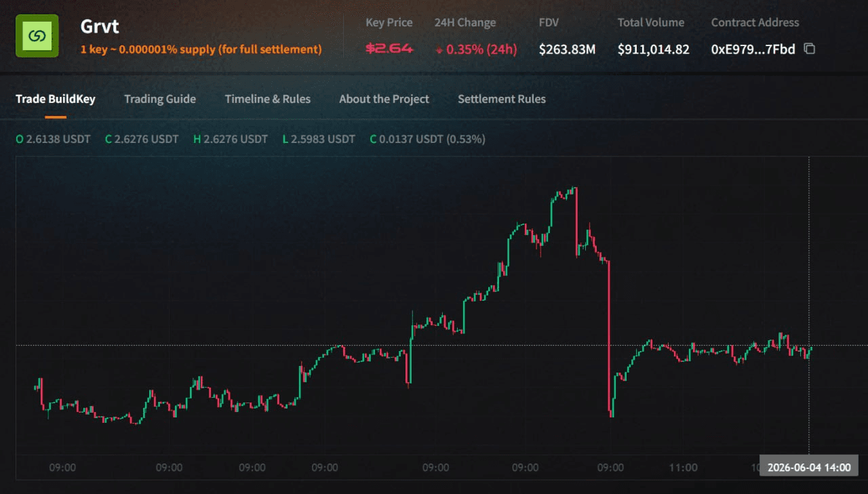Click the open price O 2.6138 USDT
The image size is (868, 494).
53,139
